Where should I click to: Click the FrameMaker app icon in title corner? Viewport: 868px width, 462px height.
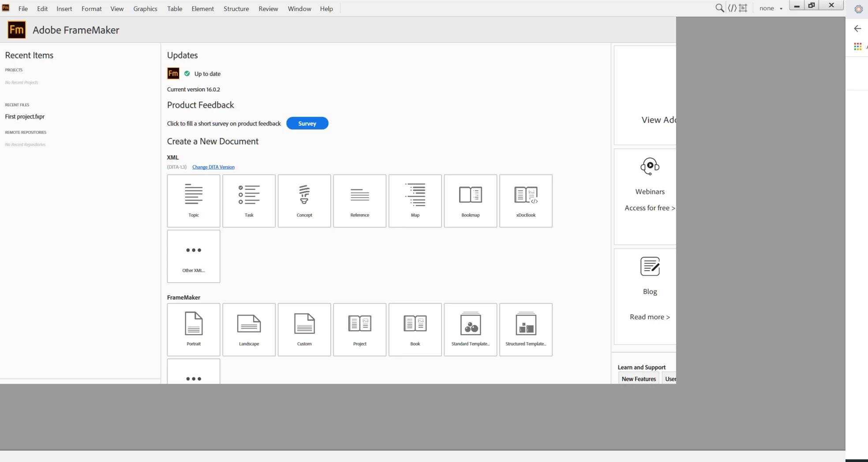pyautogui.click(x=6, y=7)
